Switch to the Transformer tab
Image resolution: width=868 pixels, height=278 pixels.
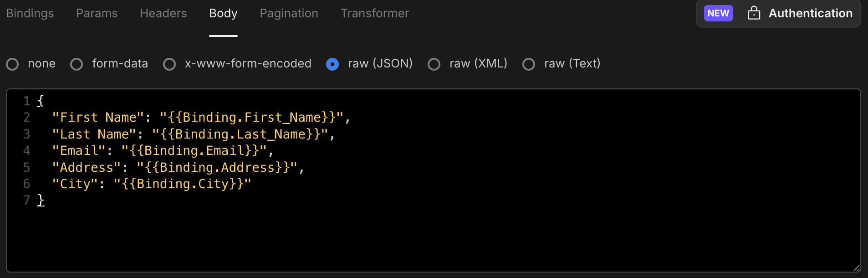[375, 13]
